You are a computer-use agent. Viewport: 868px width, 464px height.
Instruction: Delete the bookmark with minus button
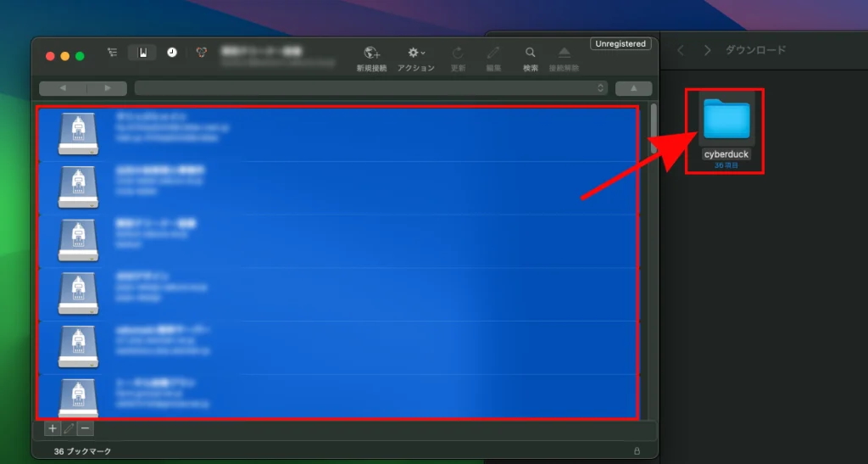coord(85,429)
